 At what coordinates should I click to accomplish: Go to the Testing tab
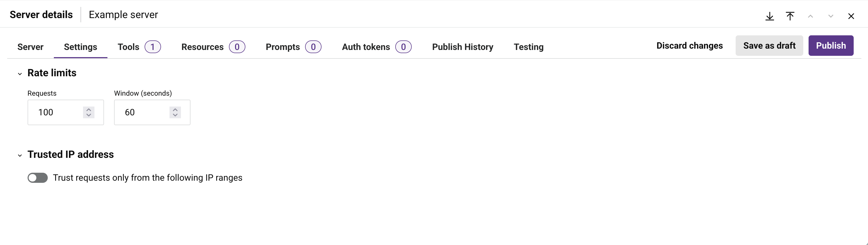pos(528,47)
